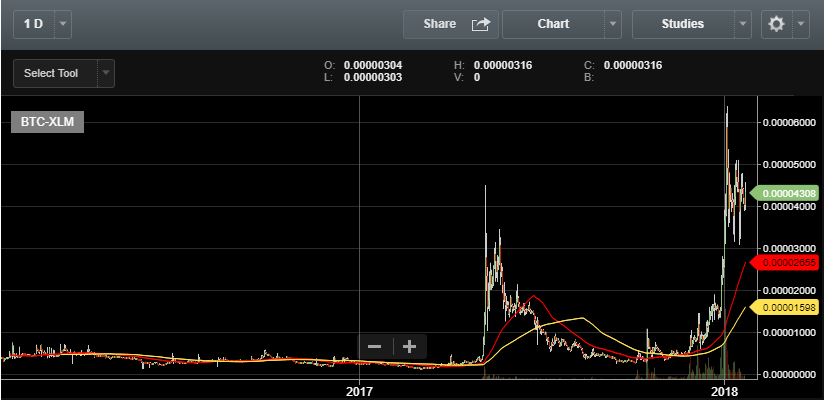Click the close value next to C:
The image size is (833, 409).
[x=633, y=65]
